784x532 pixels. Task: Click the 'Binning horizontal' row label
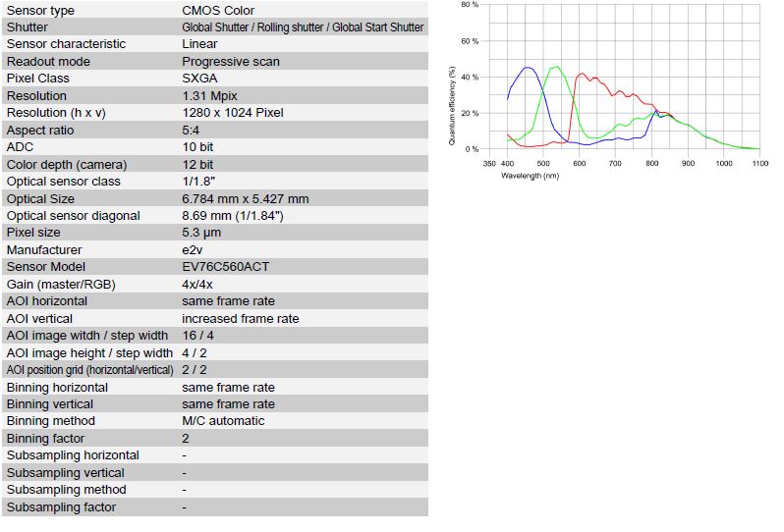click(x=57, y=388)
